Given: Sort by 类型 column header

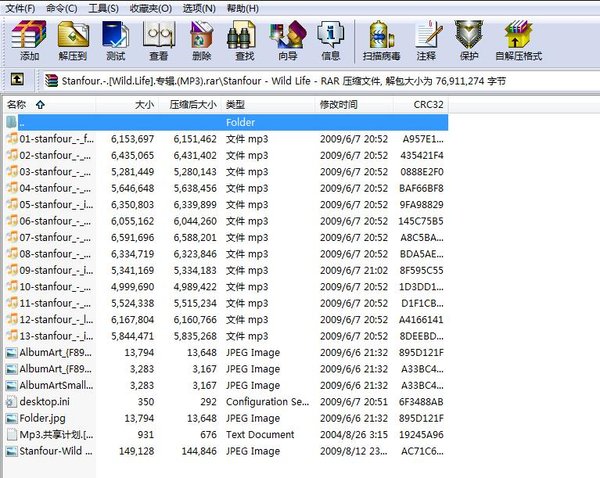Looking at the screenshot, I should point(268,104).
